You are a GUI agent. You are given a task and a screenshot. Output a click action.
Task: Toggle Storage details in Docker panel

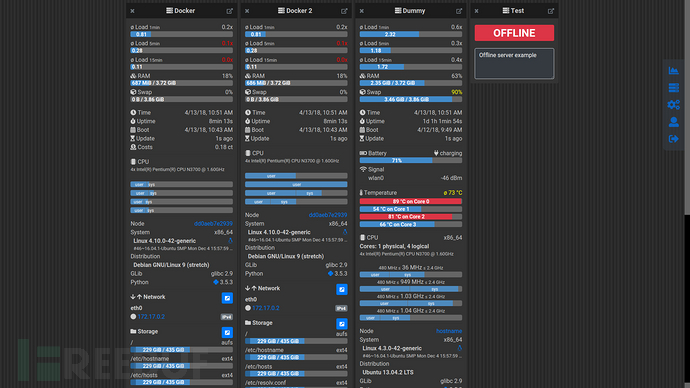click(x=227, y=332)
